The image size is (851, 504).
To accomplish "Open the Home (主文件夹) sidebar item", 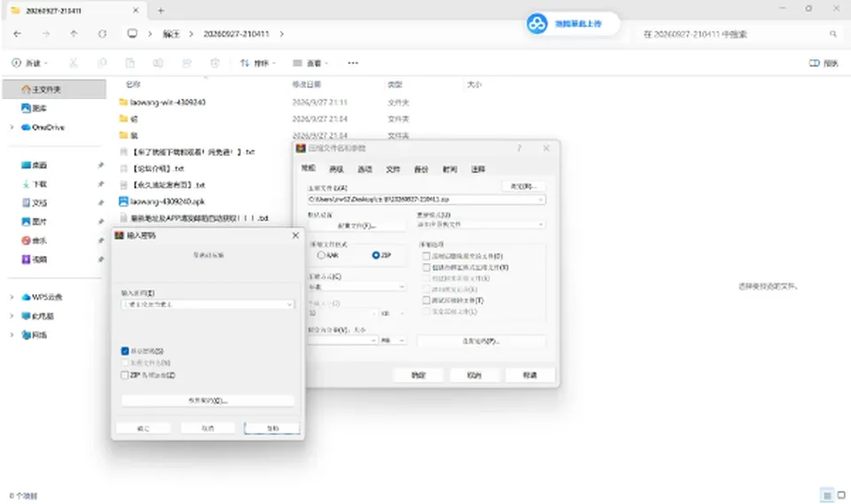I will pyautogui.click(x=54, y=89).
